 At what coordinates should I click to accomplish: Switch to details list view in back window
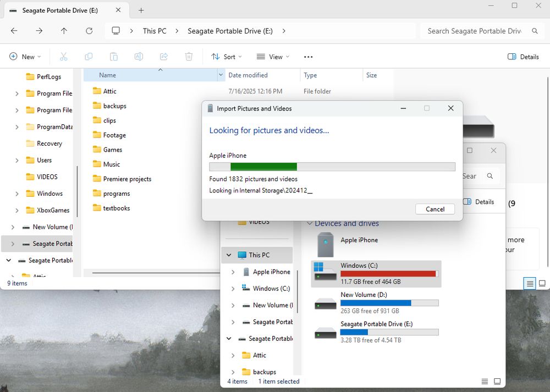485,381
